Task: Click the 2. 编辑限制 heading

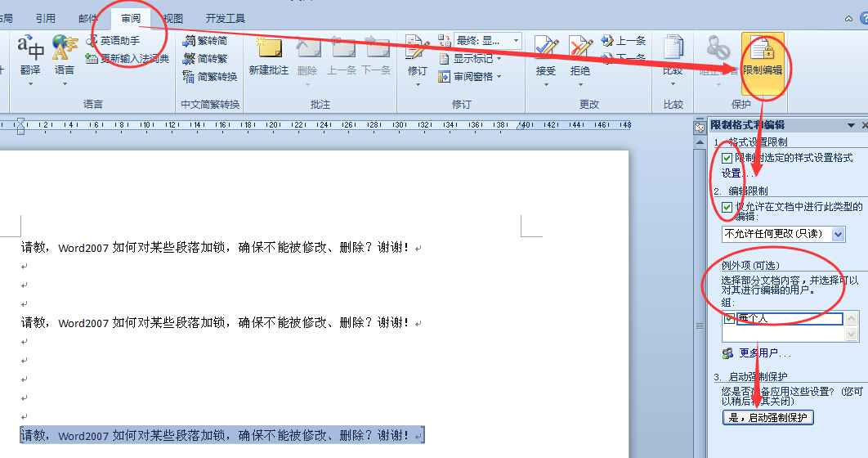Action: click(740, 191)
